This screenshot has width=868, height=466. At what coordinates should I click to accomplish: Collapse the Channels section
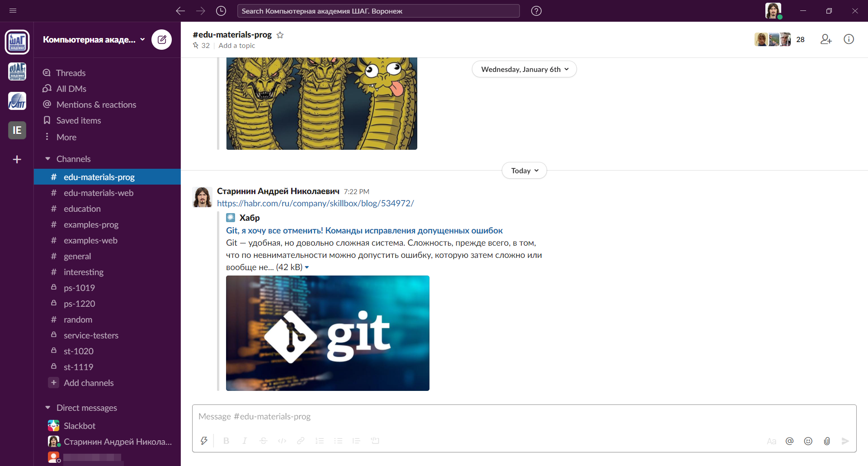coord(48,159)
